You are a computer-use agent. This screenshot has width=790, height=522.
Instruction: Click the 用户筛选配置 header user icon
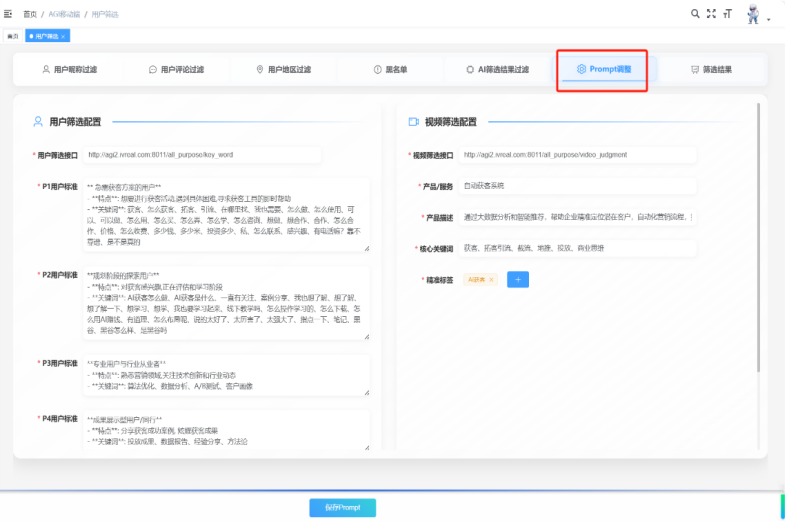38,121
